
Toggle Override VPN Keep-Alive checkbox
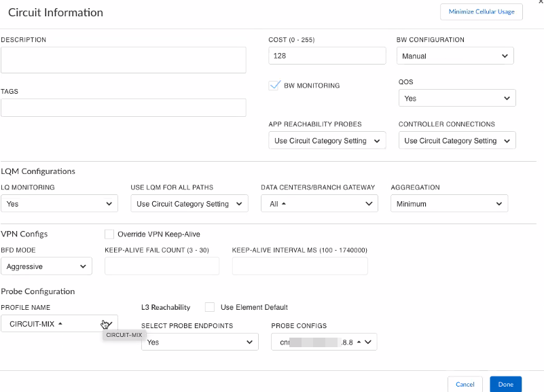click(109, 234)
